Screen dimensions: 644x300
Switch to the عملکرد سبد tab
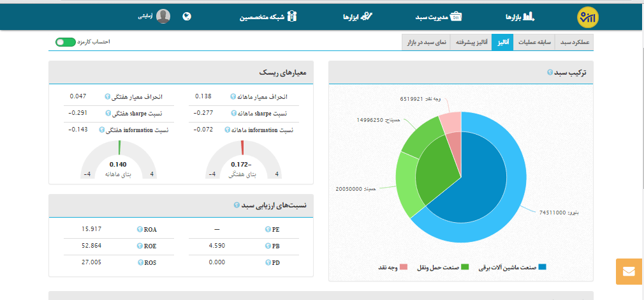tap(574, 42)
